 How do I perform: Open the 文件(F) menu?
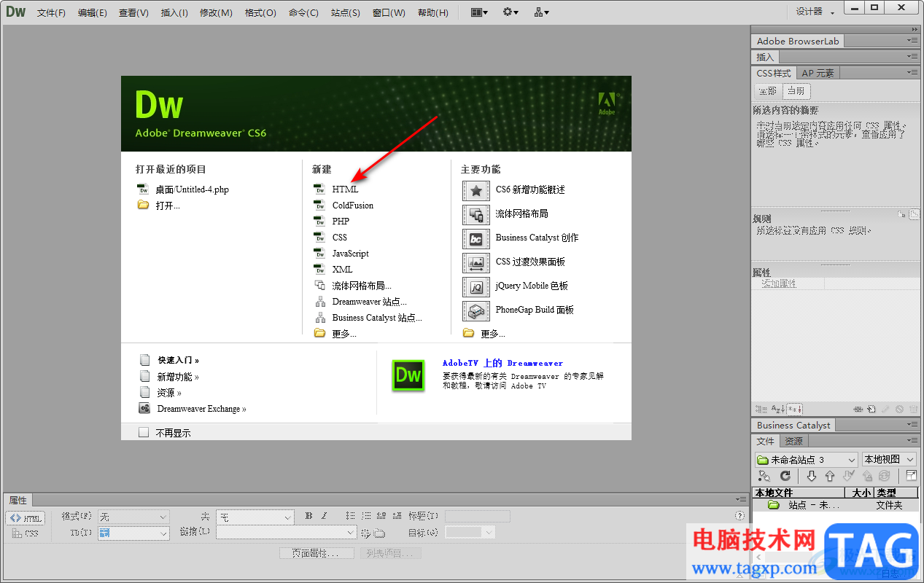[x=51, y=12]
